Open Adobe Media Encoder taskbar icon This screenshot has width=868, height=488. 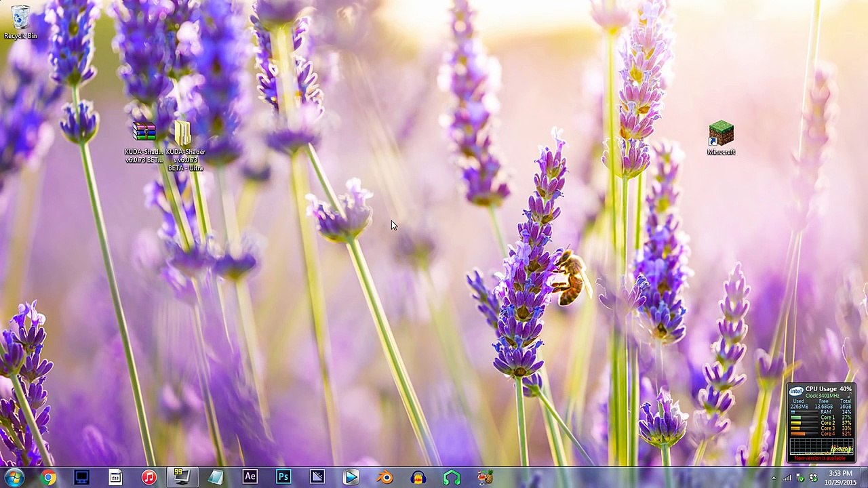(317, 477)
